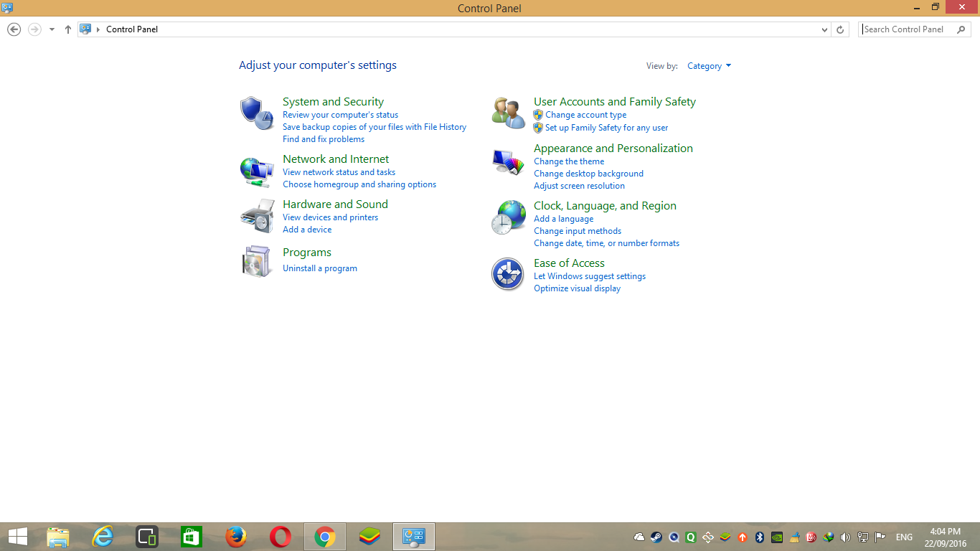Open the Programs category heading
Screen dimensions: 980x551
307,253
